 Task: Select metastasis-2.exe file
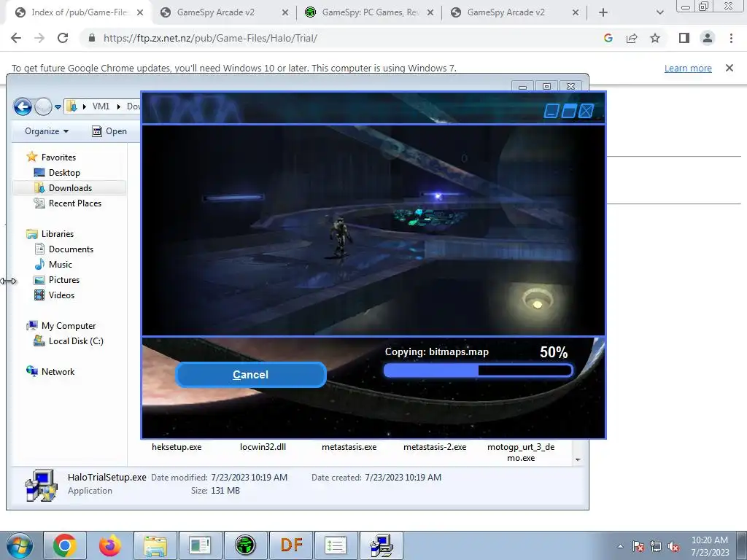[x=435, y=447]
